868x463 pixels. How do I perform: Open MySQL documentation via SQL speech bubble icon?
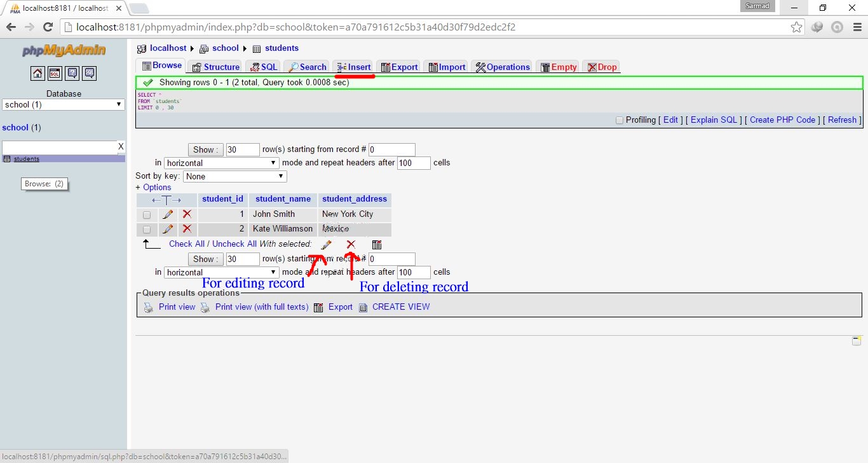coord(89,73)
